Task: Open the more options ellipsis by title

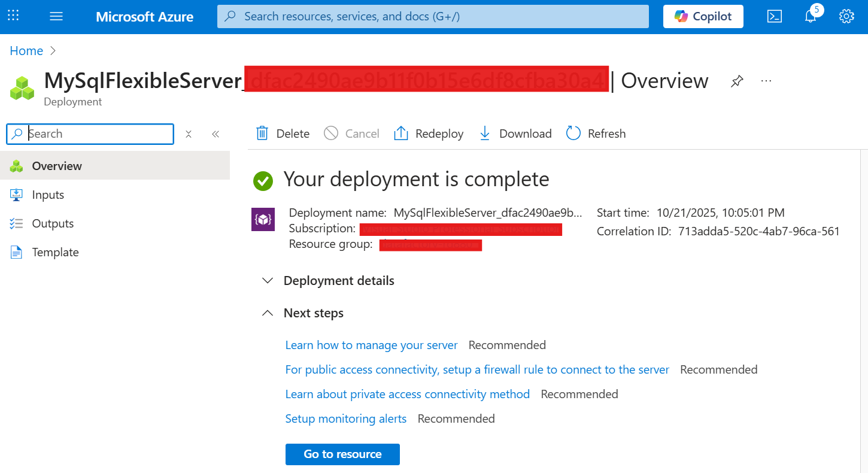Action: click(x=766, y=81)
